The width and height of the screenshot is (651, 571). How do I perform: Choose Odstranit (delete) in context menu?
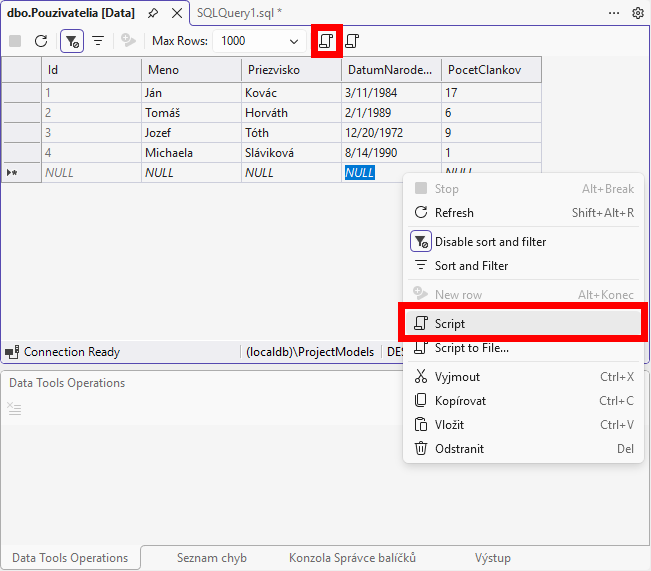pos(523,448)
